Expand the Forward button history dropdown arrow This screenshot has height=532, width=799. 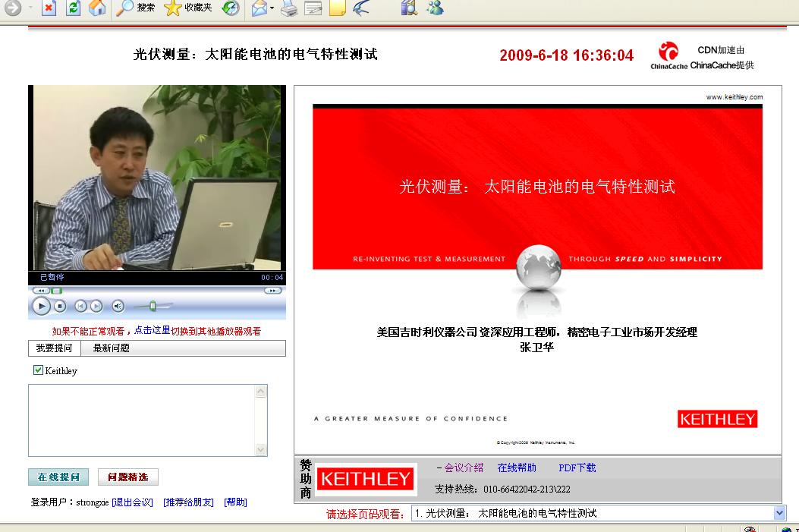tap(30, 8)
